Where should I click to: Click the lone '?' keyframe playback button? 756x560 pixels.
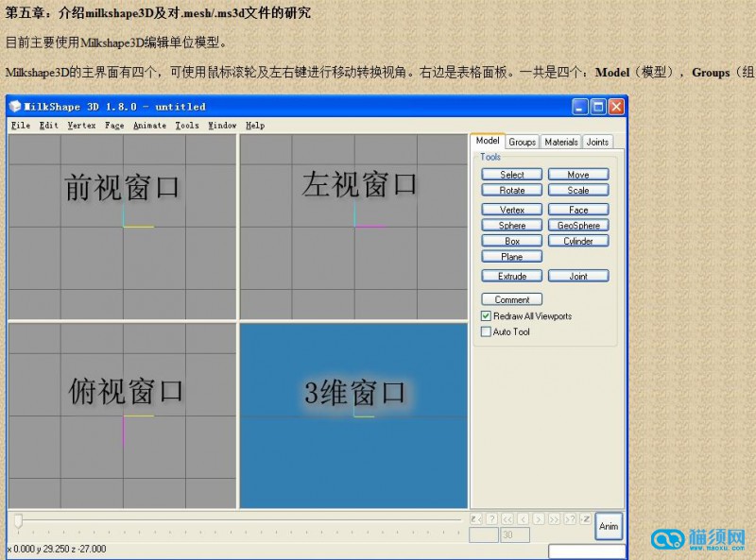pyautogui.click(x=491, y=519)
